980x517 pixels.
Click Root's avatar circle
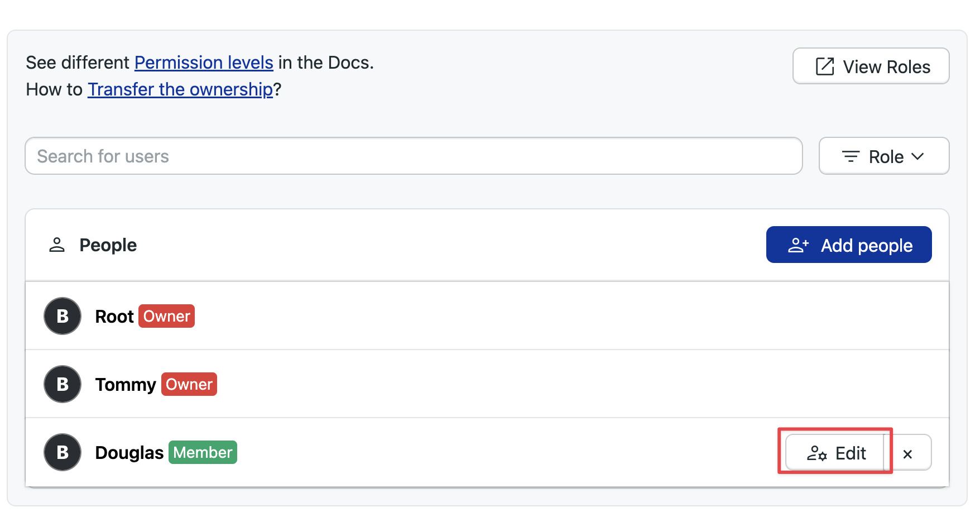pos(63,316)
